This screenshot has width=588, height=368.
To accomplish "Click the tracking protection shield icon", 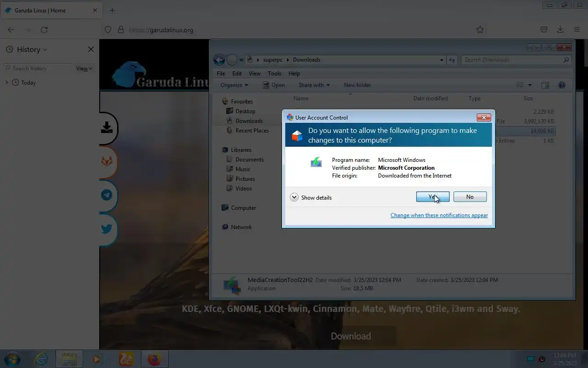I will 108,29.
